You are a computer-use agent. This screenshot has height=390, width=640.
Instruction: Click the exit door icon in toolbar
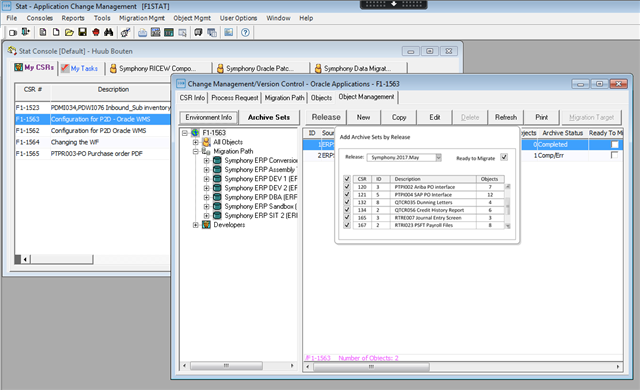(26, 32)
